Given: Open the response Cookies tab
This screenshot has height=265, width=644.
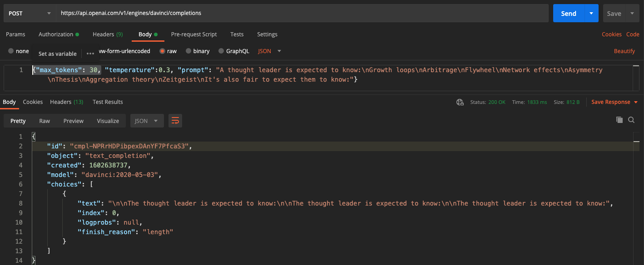Looking at the screenshot, I should 33,102.
